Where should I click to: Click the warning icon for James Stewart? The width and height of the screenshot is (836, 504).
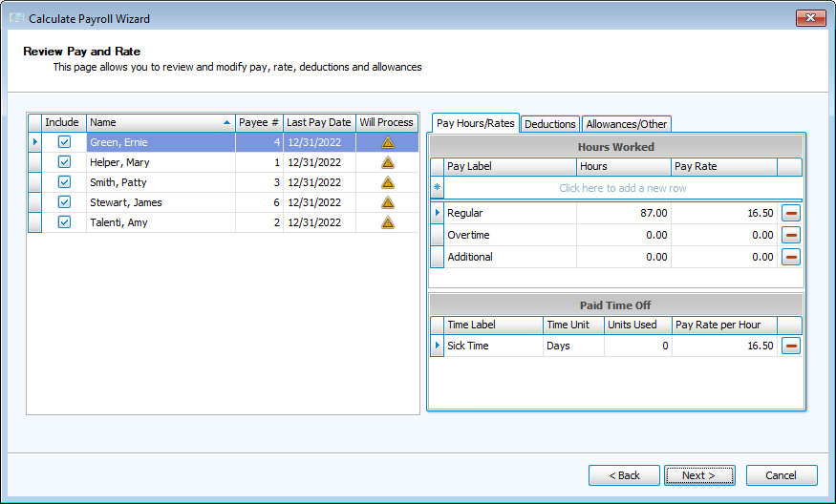[387, 202]
